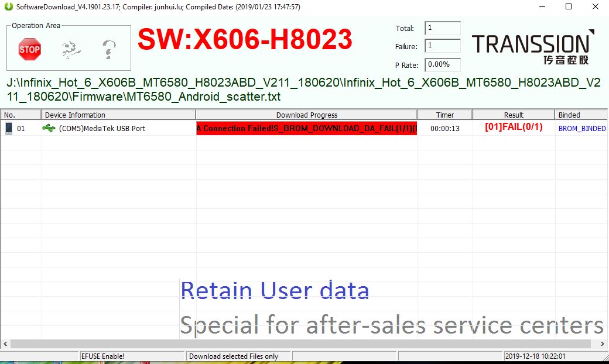Minimize the SoftwareDownload window
The height and width of the screenshot is (364, 609).
pos(543,6)
